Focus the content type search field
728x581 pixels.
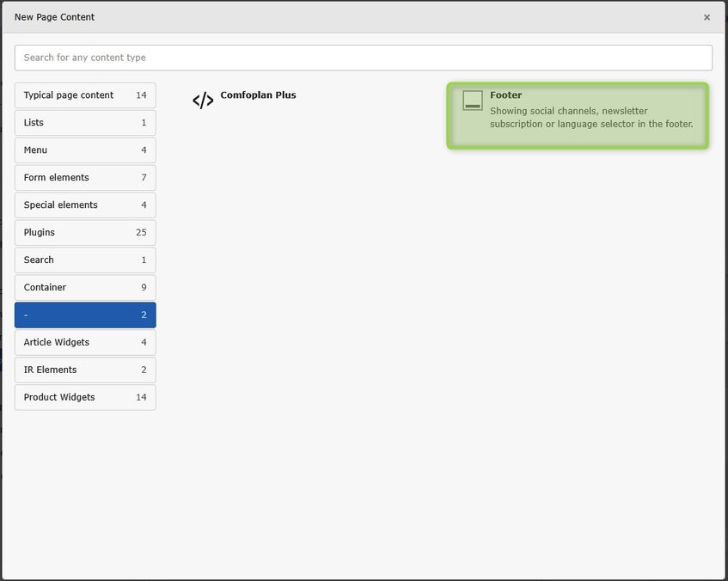click(x=363, y=58)
